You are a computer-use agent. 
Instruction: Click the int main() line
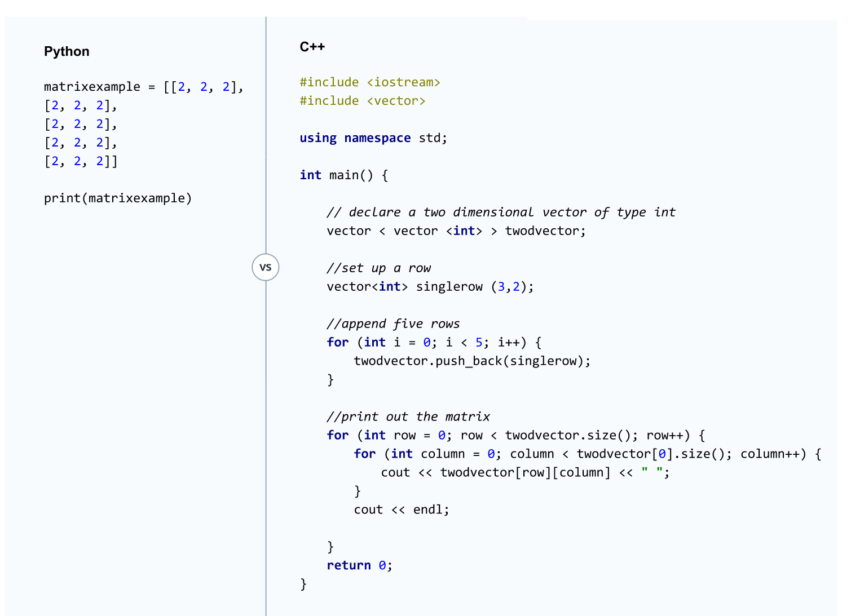[x=343, y=175]
